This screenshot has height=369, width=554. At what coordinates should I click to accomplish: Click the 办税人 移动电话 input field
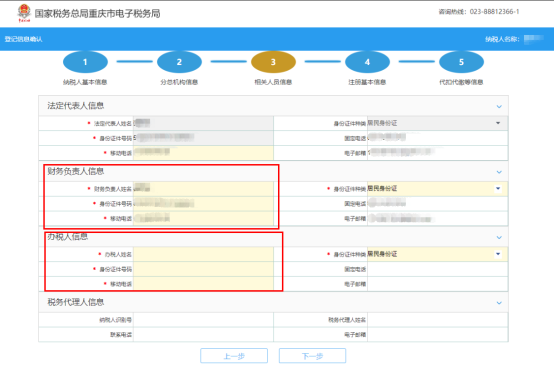click(x=203, y=284)
